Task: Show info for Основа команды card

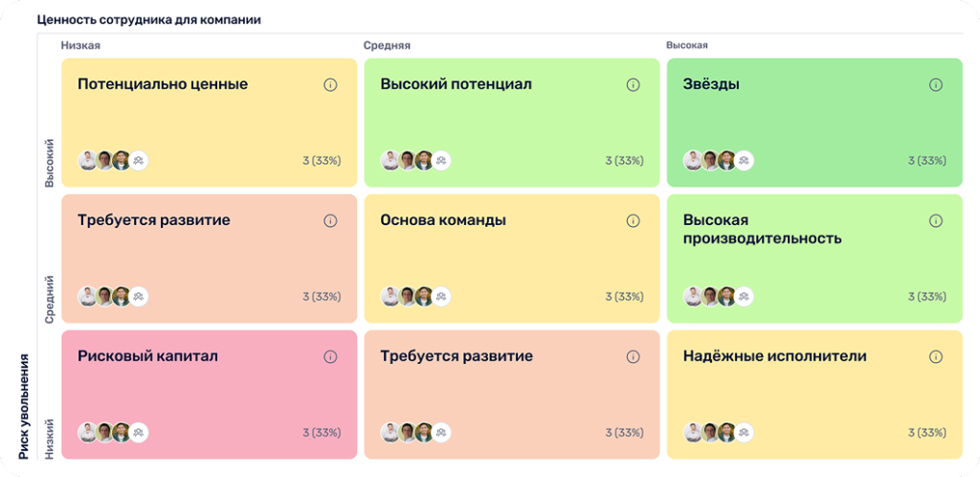Action: pyautogui.click(x=633, y=220)
